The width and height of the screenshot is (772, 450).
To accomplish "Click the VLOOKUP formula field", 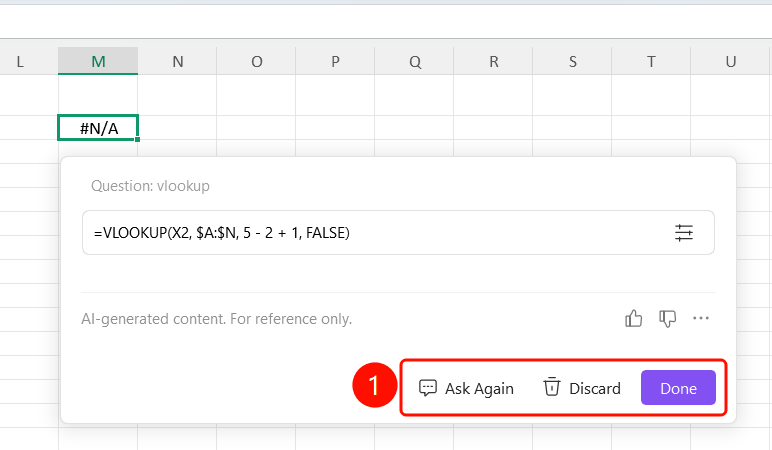I will click(398, 232).
